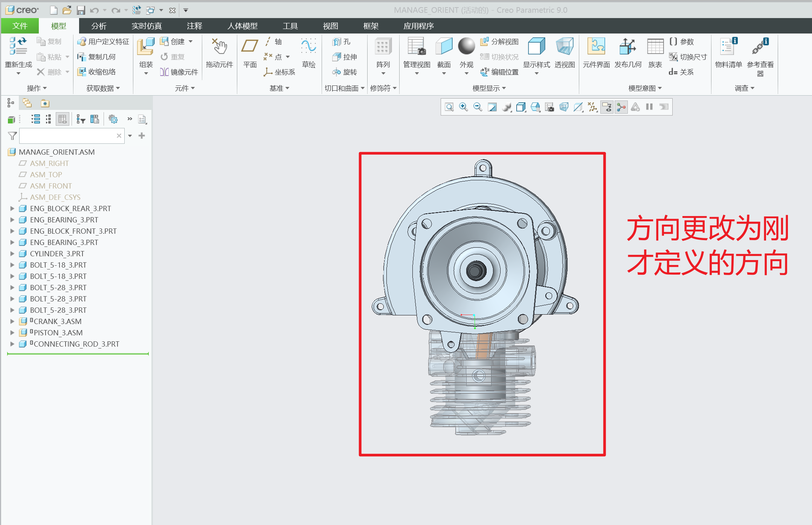The width and height of the screenshot is (812, 525).
Task: Click the 拖动元件 drag components tool
Action: (x=219, y=53)
